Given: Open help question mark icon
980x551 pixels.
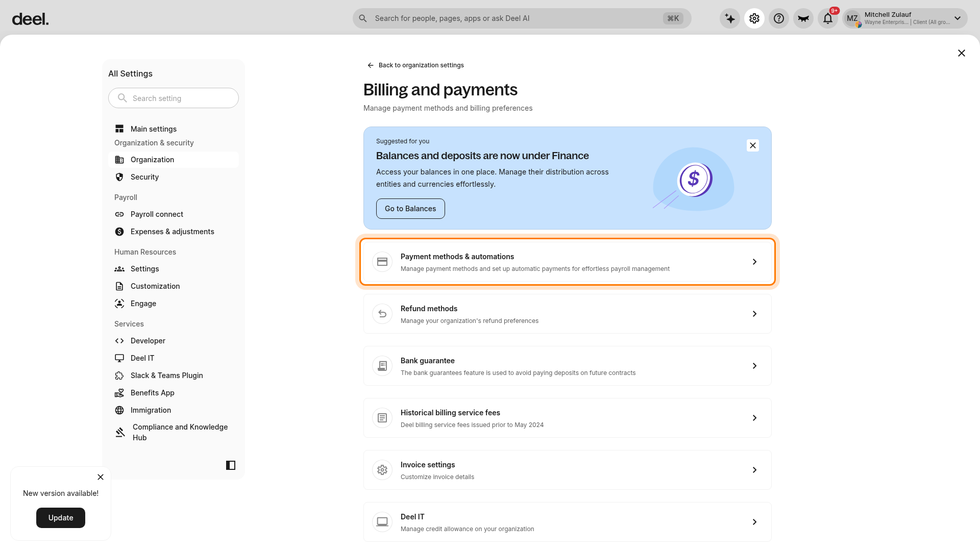Looking at the screenshot, I should pos(779,18).
